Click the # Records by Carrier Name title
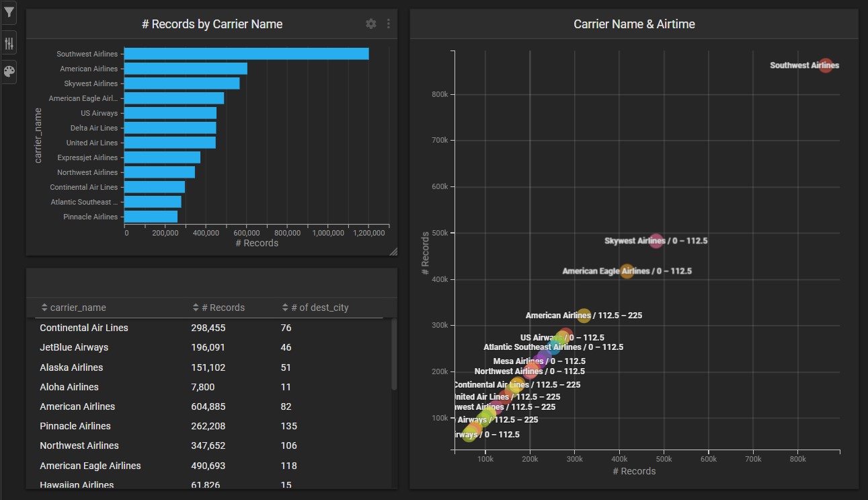 click(212, 24)
